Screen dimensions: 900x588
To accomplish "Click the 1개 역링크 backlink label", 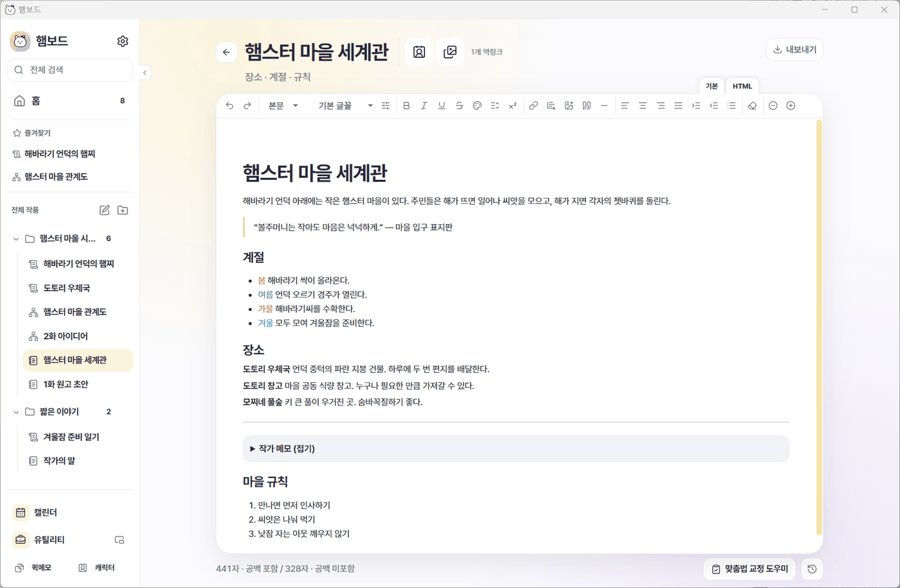I will click(487, 52).
